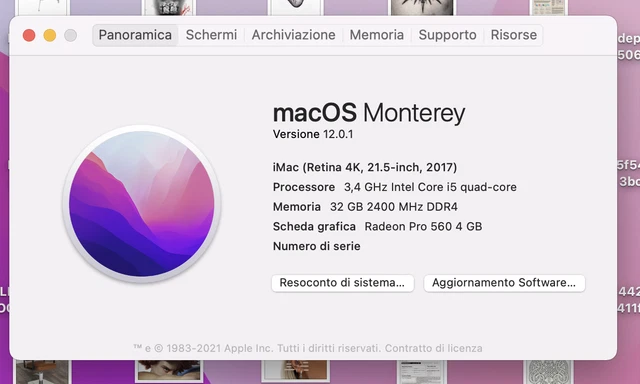Select the ornamental knot pattern thumbnail
The height and width of the screenshot is (384, 640).
tap(548, 372)
